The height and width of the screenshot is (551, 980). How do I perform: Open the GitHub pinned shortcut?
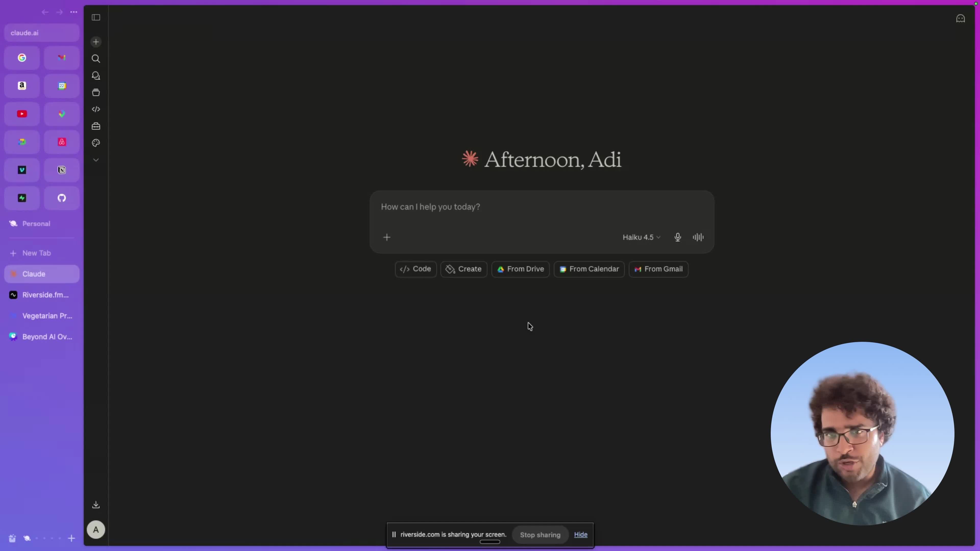[62, 198]
